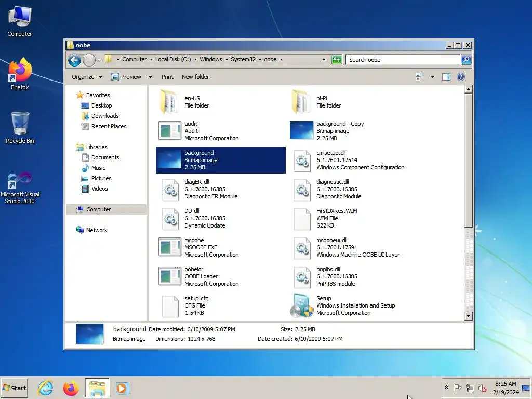Launch Windows Media Player from taskbar
This screenshot has width=532, height=399.
(x=123, y=388)
